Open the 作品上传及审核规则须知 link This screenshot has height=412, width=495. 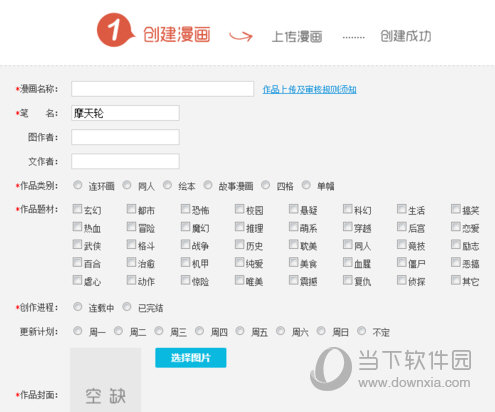pyautogui.click(x=309, y=89)
